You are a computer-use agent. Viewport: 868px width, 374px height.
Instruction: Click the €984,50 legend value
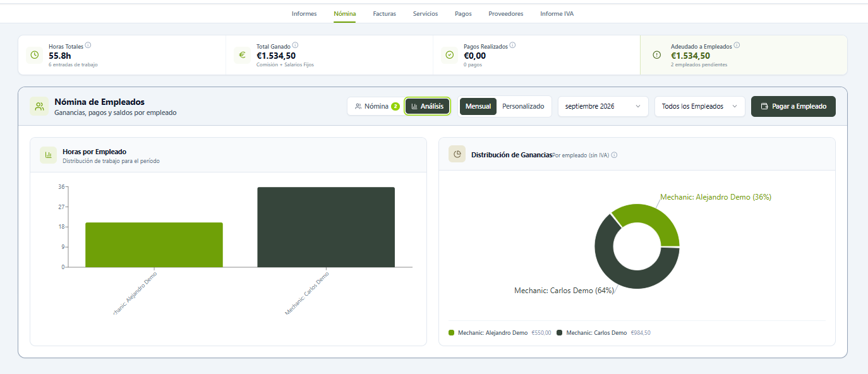[641, 333]
